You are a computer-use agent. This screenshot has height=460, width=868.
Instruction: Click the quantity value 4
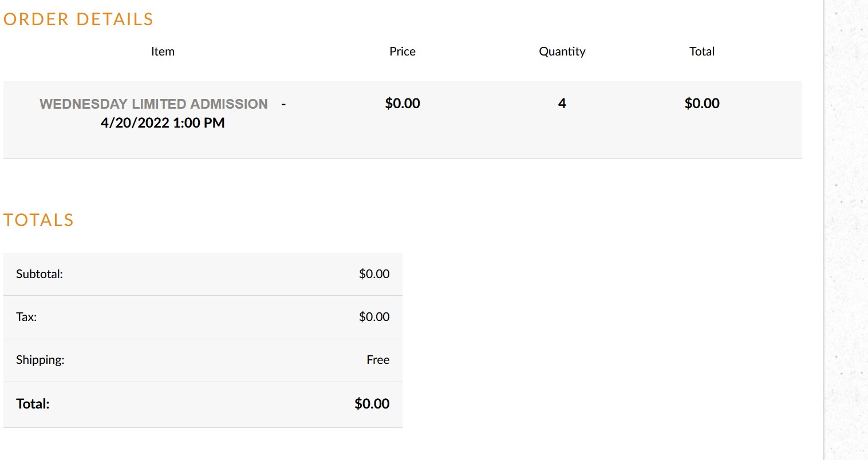pyautogui.click(x=562, y=104)
